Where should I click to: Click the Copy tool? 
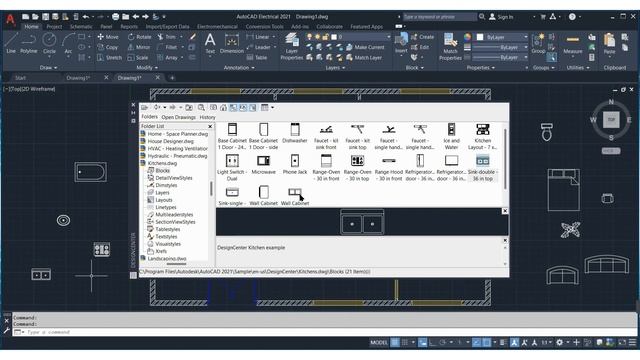point(108,47)
